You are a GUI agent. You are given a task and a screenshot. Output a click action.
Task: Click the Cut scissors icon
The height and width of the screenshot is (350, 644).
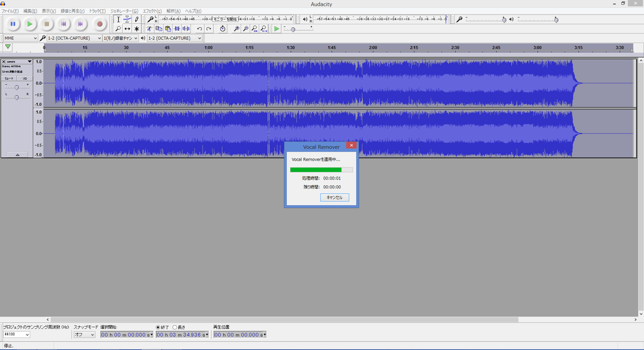click(x=150, y=29)
